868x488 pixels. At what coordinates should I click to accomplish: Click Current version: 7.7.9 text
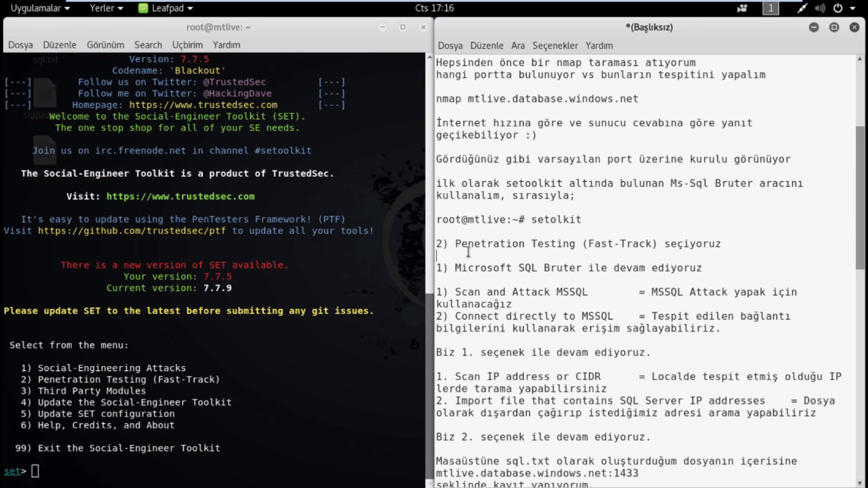click(169, 288)
